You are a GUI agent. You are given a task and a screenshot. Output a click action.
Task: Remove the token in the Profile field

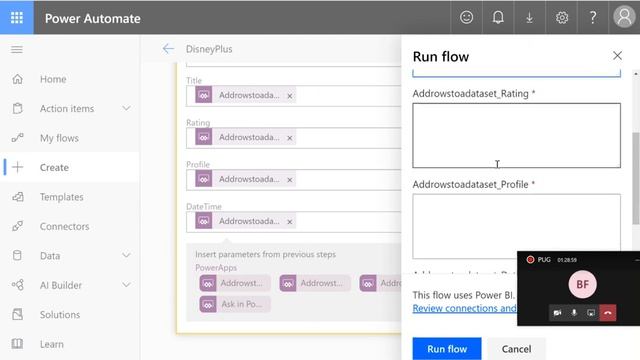click(x=289, y=180)
